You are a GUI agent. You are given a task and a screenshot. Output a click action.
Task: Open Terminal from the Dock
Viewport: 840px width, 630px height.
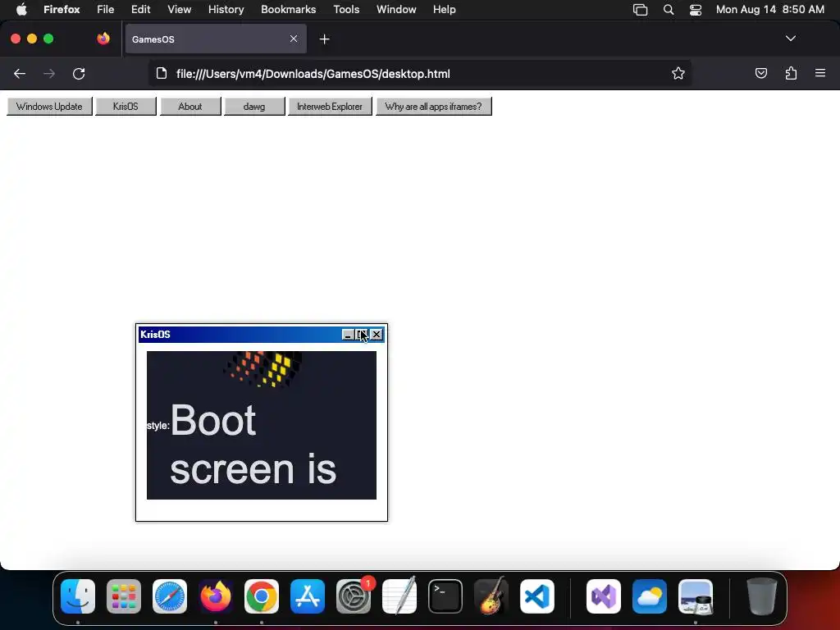click(x=445, y=596)
